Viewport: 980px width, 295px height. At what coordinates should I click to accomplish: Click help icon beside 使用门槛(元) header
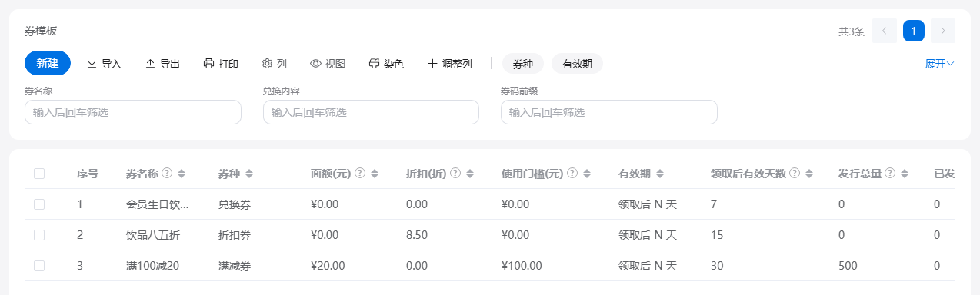572,174
